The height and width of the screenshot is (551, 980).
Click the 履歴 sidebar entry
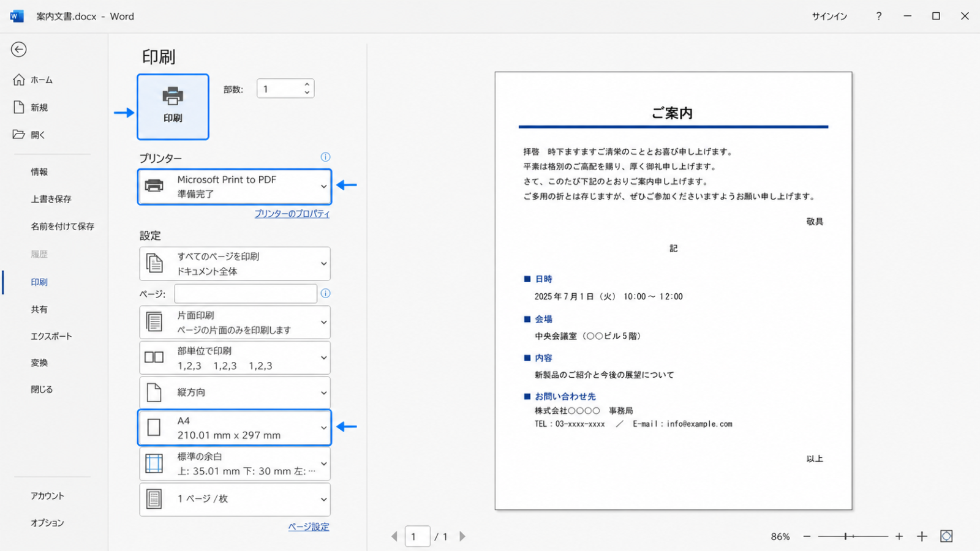39,254
